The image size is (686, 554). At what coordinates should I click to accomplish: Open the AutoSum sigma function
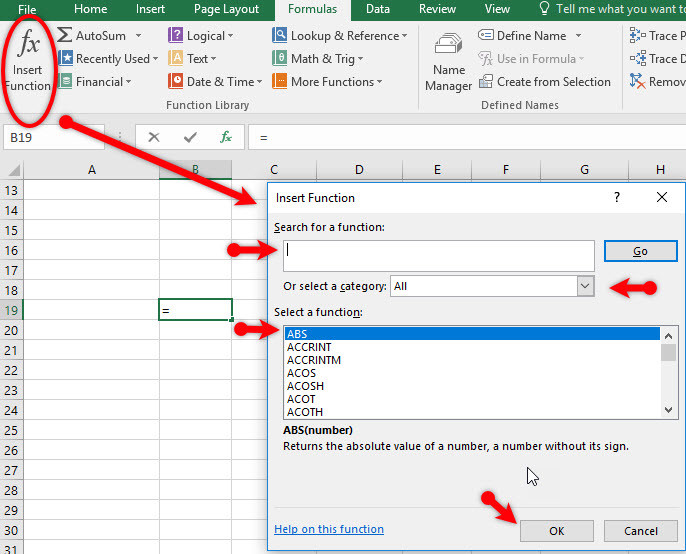coord(91,35)
